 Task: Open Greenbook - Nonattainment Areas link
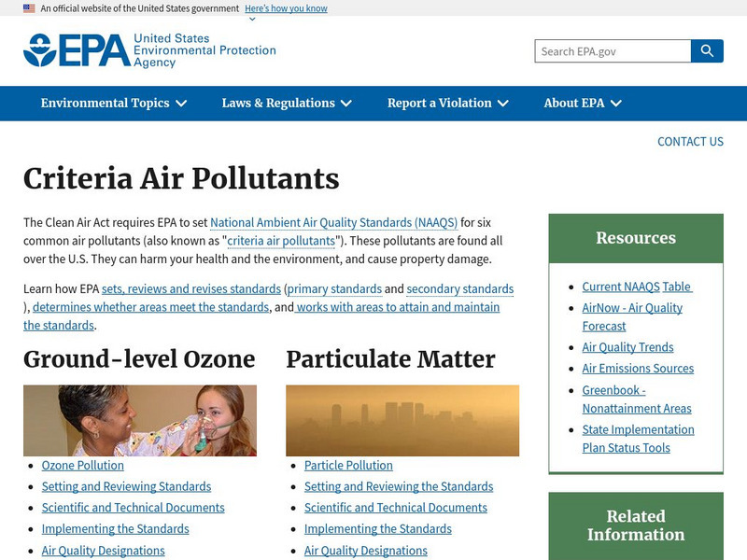pyautogui.click(x=637, y=399)
